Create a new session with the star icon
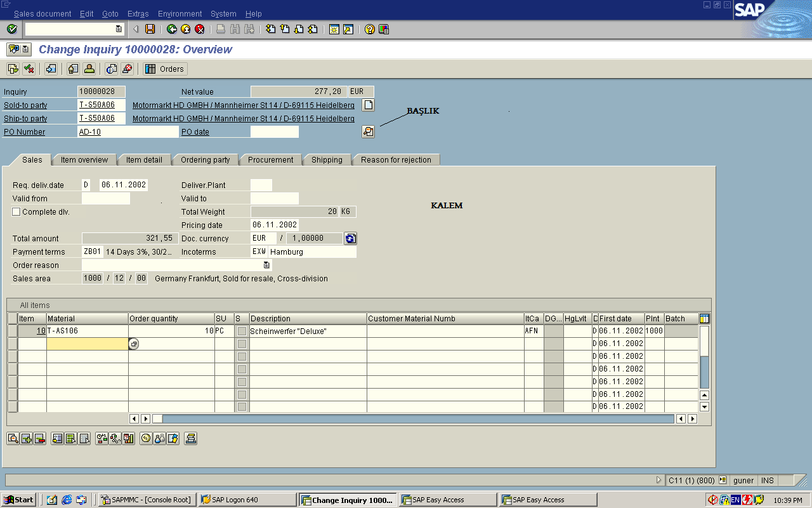This screenshot has width=812, height=508. (x=334, y=29)
